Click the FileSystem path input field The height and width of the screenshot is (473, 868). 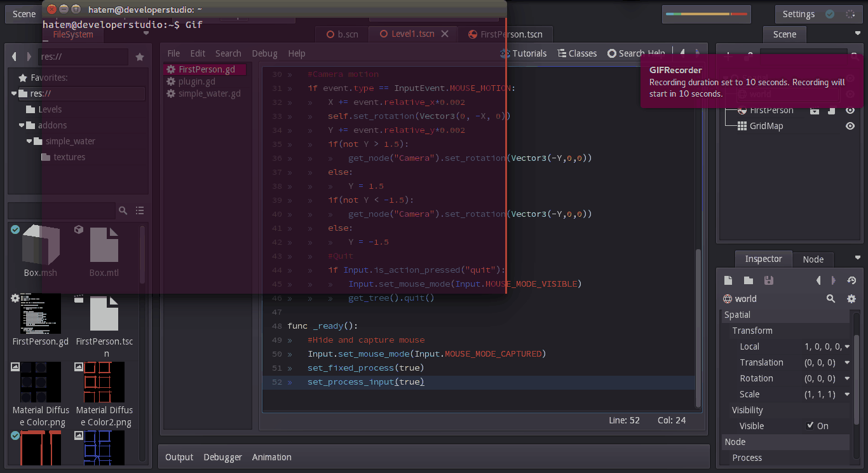coord(83,57)
